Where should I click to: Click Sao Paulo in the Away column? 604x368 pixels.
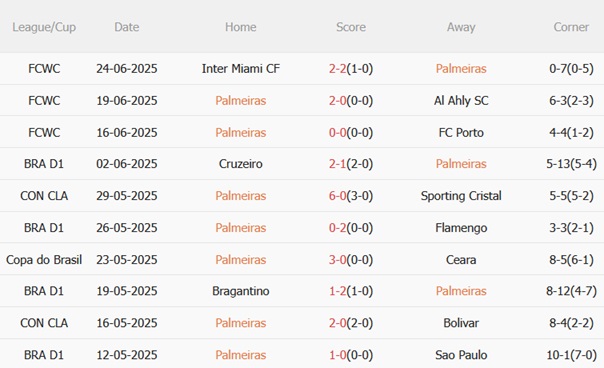point(461,355)
